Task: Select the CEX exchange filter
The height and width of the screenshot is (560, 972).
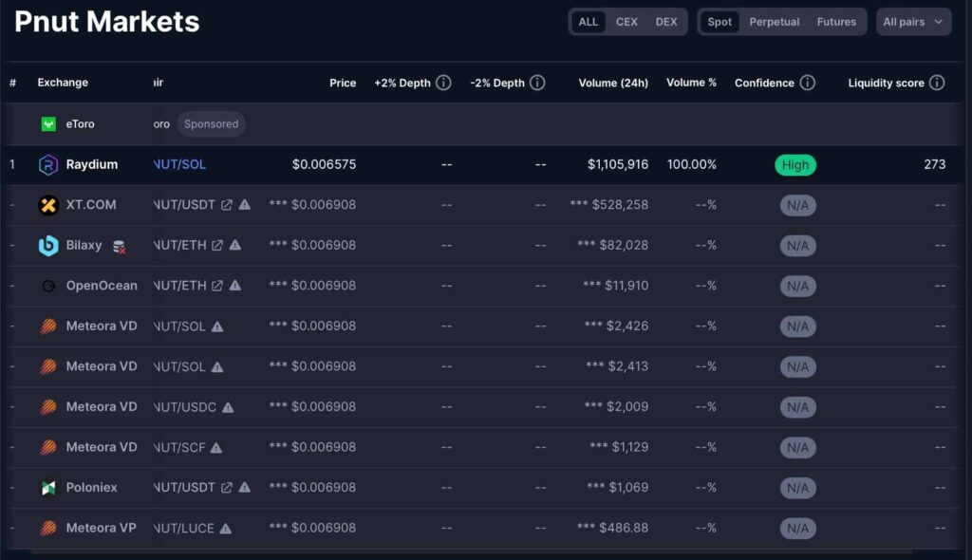Action: pyautogui.click(x=626, y=22)
